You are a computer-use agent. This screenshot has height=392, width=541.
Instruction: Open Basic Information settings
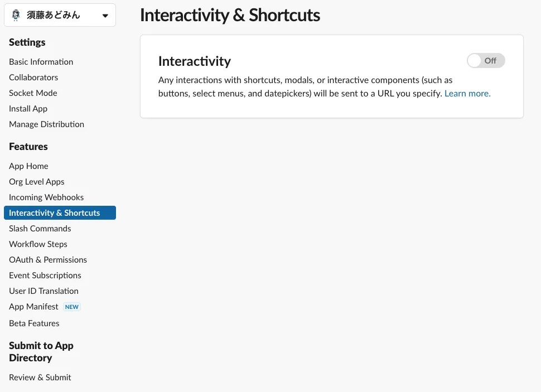pyautogui.click(x=41, y=62)
